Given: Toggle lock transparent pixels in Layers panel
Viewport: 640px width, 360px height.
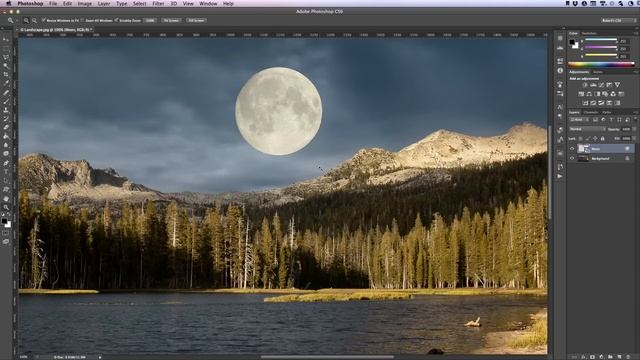Looking at the screenshot, I should tap(580, 139).
